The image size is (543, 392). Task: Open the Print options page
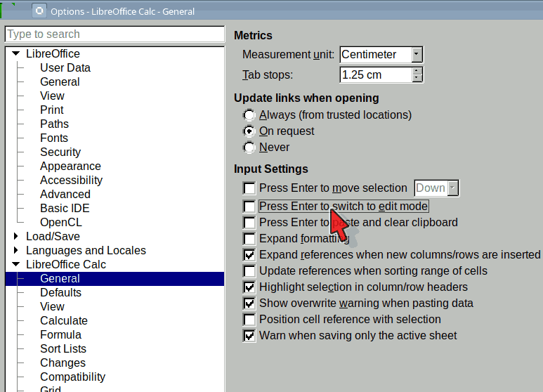52,110
